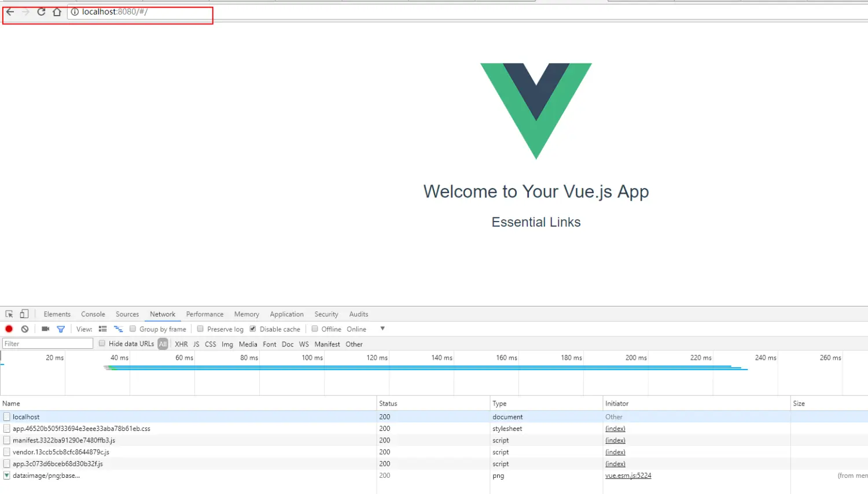
Task: Check the Offline checkbox
Action: point(315,329)
